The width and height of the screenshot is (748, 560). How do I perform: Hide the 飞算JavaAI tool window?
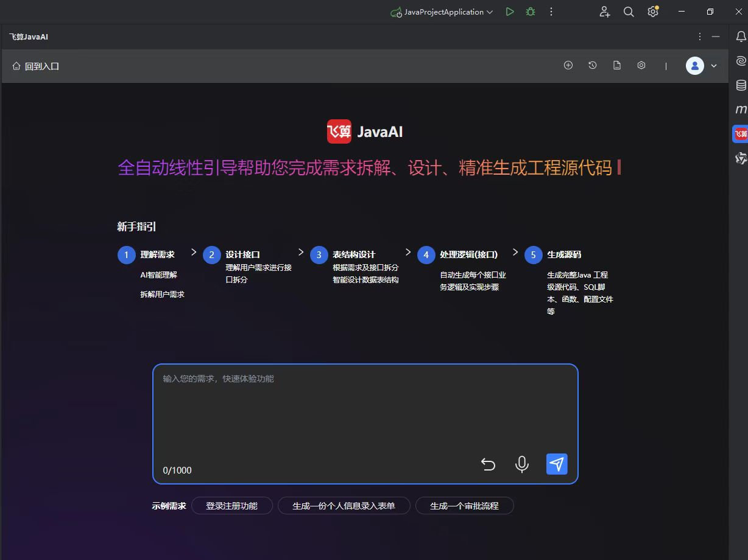[716, 37]
